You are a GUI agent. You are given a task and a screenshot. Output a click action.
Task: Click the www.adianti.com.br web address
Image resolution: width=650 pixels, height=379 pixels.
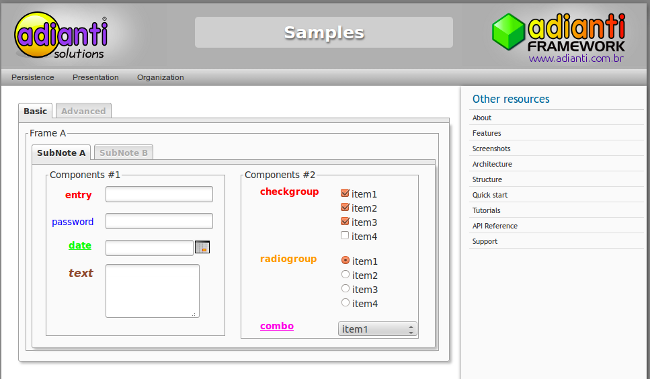click(x=576, y=58)
